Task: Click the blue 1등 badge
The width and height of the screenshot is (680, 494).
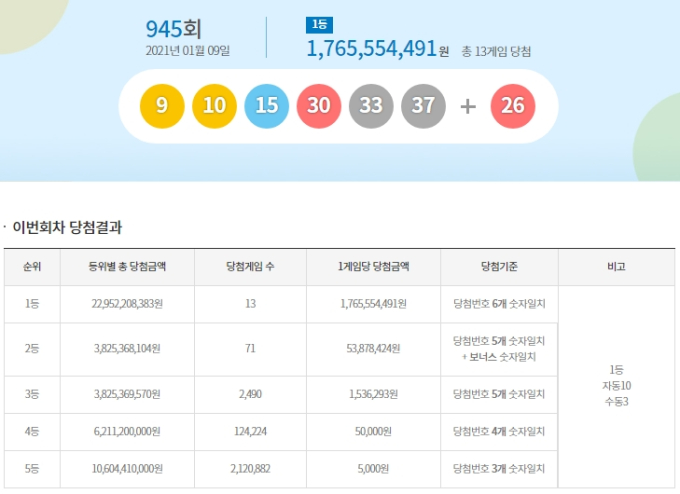Action: tap(319, 25)
